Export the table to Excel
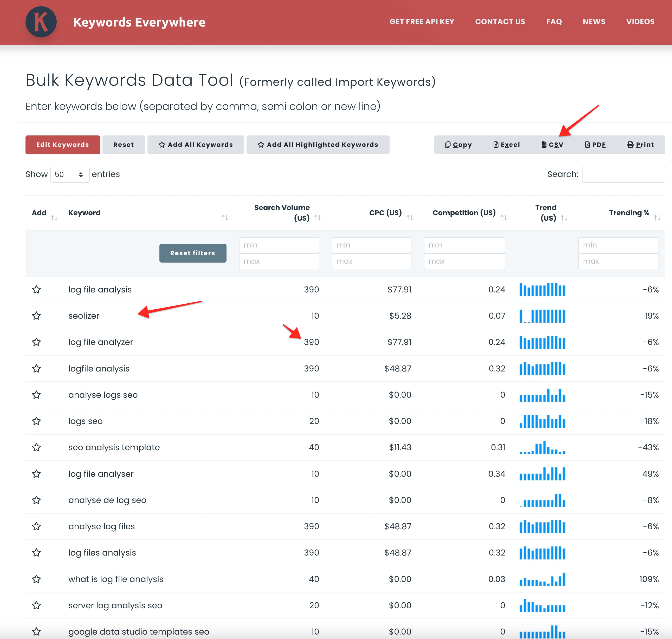Screen dimensions: 672x639 pyautogui.click(x=506, y=145)
